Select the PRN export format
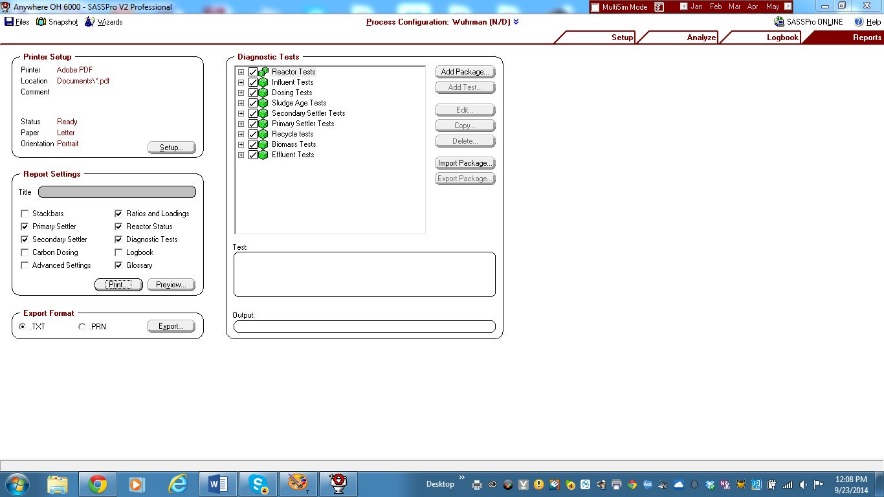Image resolution: width=884 pixels, height=497 pixels. (82, 327)
